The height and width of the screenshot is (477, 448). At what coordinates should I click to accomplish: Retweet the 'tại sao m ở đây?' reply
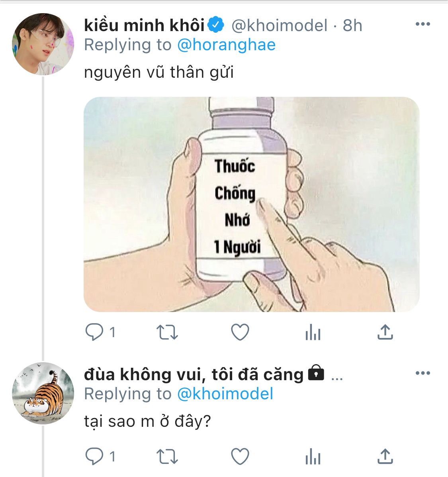167,457
